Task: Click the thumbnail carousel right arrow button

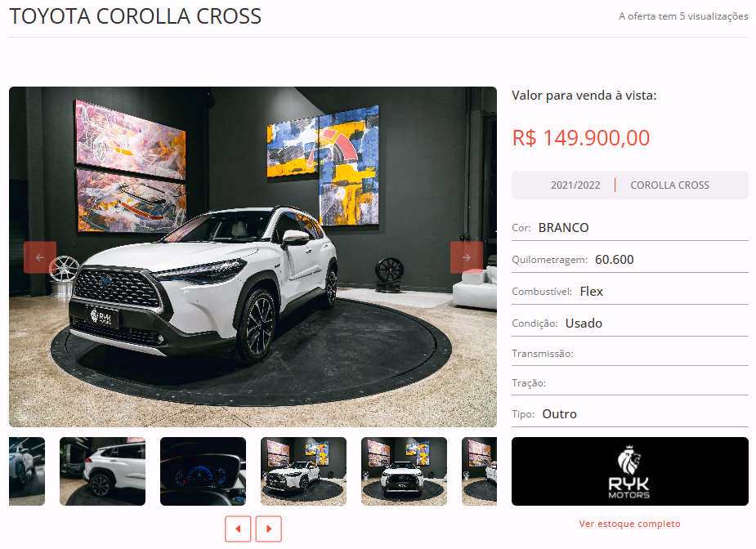Action: coord(269,529)
